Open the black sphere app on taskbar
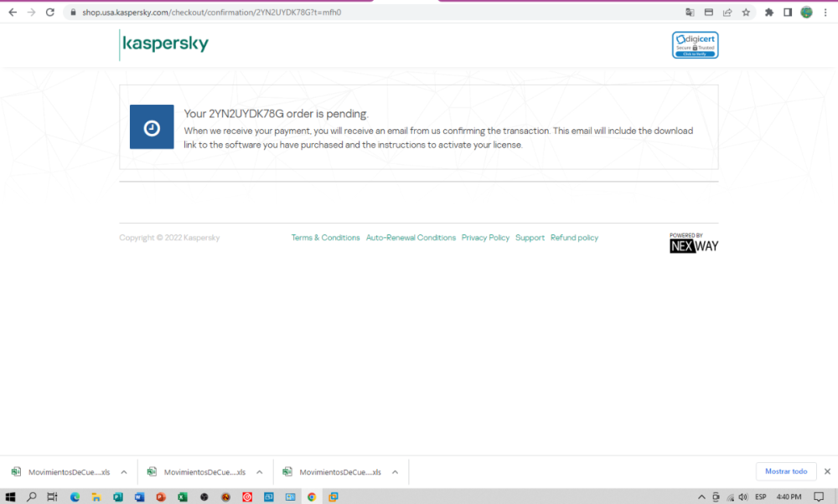 [204, 496]
